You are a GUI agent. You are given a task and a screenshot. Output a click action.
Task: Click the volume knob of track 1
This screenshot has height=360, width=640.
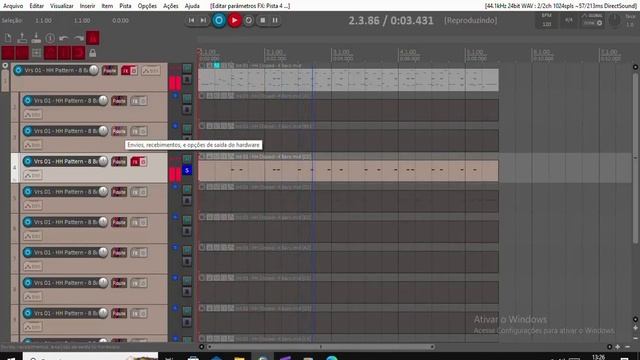(x=93, y=70)
